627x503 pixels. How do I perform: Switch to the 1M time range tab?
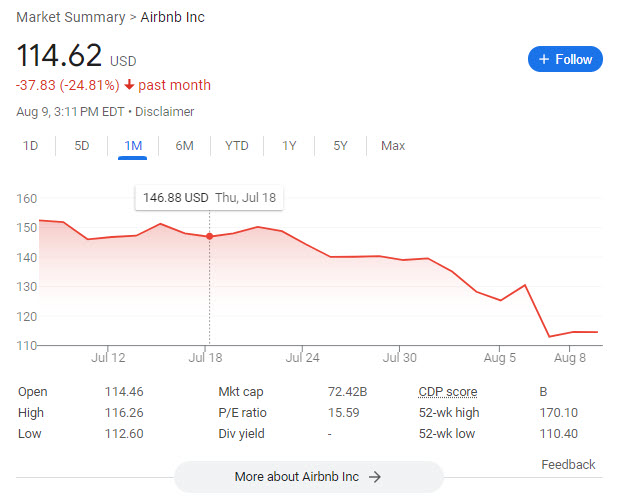(133, 146)
